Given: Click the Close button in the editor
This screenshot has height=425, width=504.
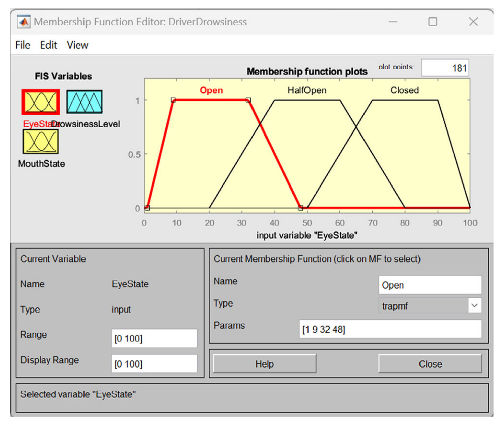Looking at the screenshot, I should click(430, 364).
